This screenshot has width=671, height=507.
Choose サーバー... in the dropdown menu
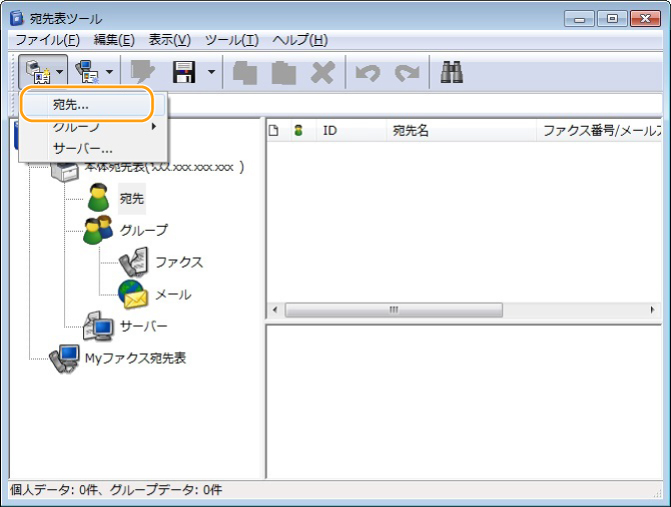tap(82, 148)
